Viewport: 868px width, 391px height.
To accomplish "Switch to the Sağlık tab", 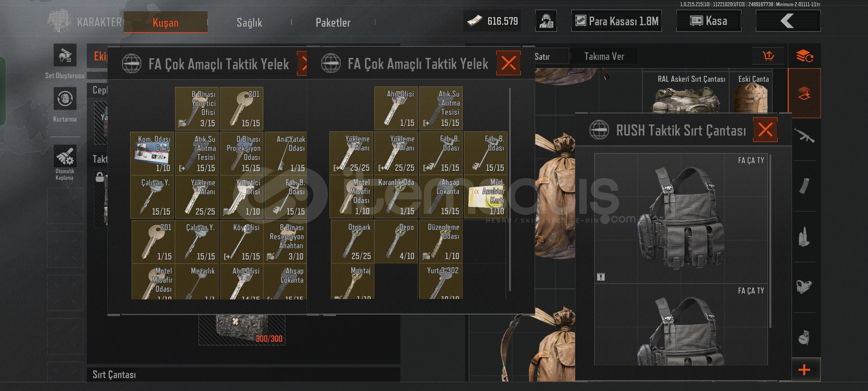I will pos(249,22).
